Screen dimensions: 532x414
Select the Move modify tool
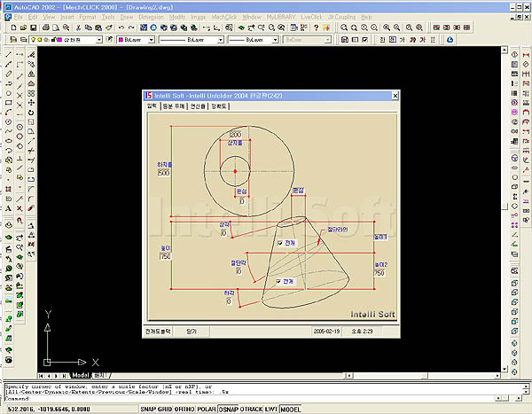click(x=31, y=103)
